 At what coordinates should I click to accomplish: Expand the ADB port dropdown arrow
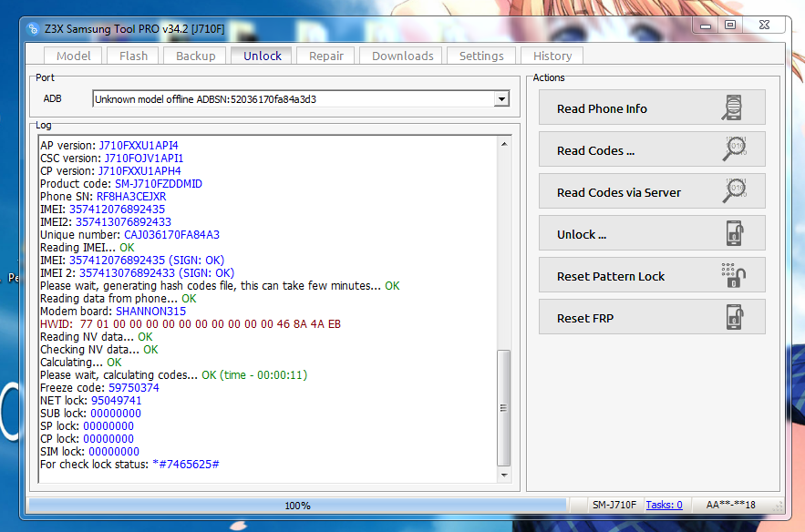pos(501,99)
